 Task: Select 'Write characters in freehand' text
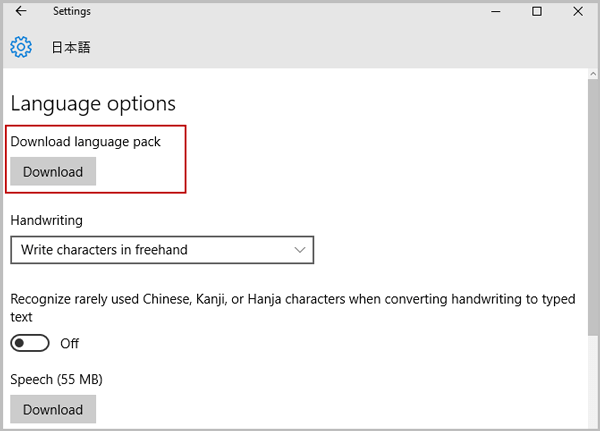coord(104,250)
